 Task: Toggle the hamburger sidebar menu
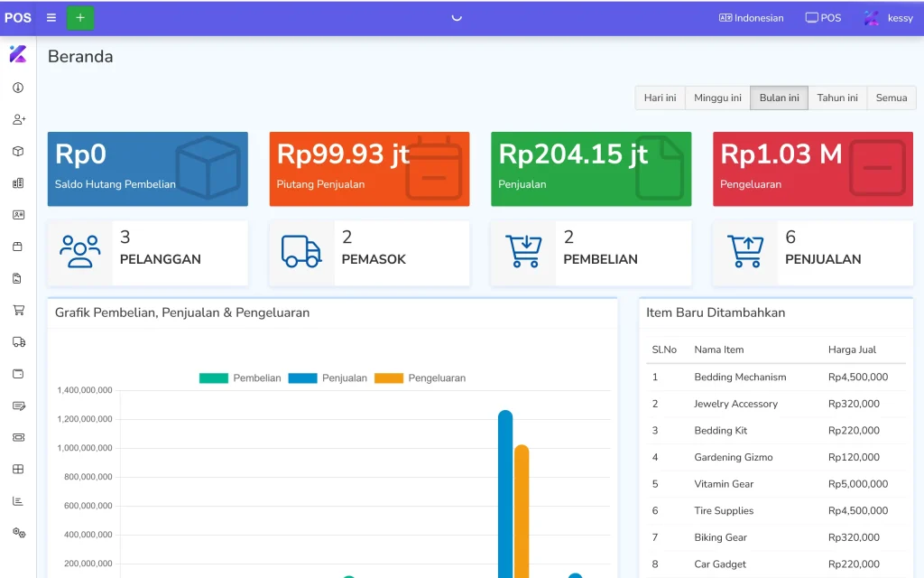51,18
